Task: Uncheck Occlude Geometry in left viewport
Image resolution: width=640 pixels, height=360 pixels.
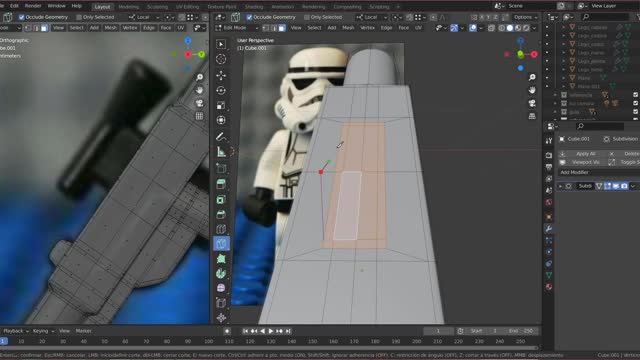Action: click(22, 17)
